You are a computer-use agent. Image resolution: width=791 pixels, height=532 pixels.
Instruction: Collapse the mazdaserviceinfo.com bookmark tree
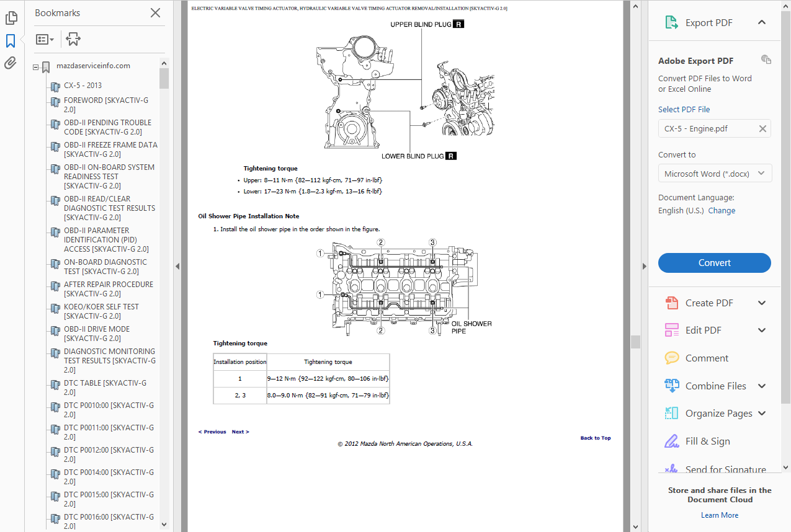coord(36,66)
